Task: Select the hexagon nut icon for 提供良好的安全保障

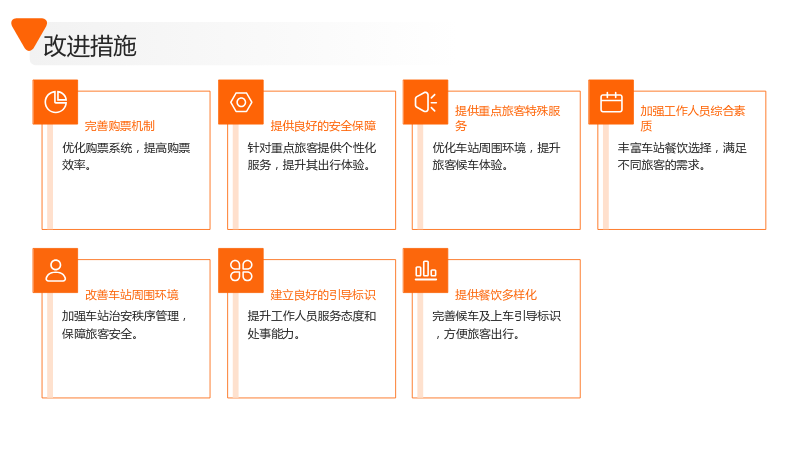Action: (241, 102)
